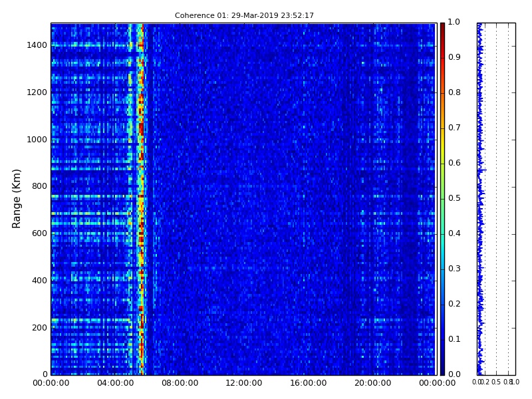
Task: Click the 20:00:00 time axis label
Action: click(x=373, y=383)
